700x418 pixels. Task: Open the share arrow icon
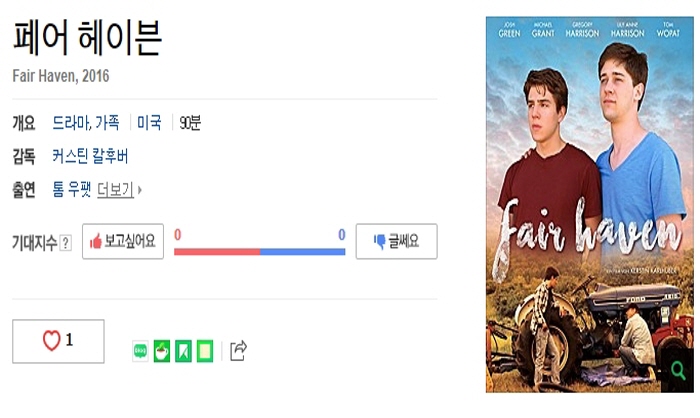(238, 350)
